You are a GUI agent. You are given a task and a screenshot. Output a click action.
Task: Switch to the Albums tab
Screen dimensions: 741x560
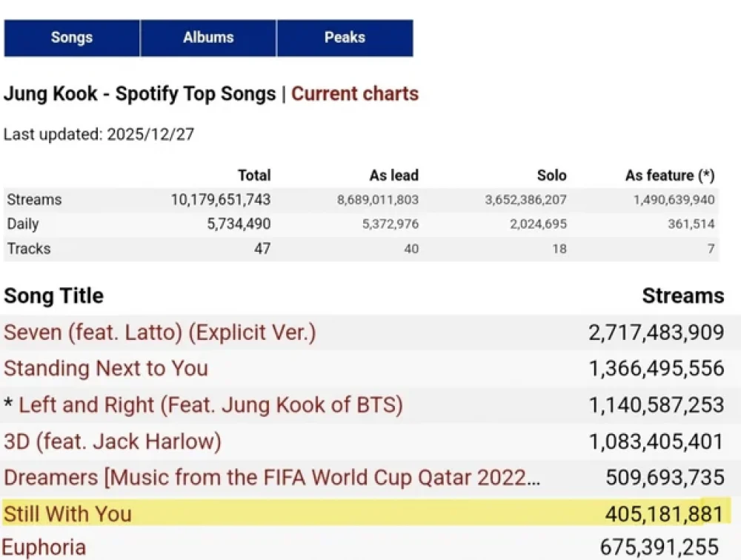click(x=208, y=37)
